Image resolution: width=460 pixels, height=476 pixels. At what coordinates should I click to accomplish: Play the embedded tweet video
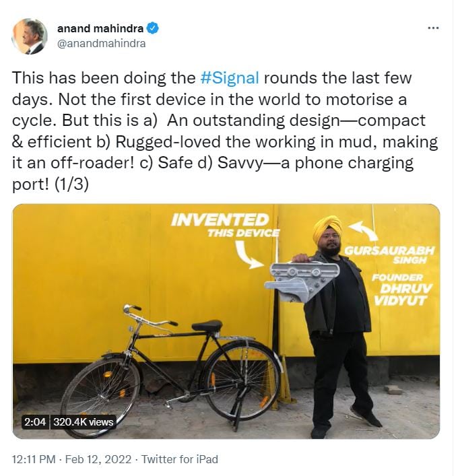[226, 321]
